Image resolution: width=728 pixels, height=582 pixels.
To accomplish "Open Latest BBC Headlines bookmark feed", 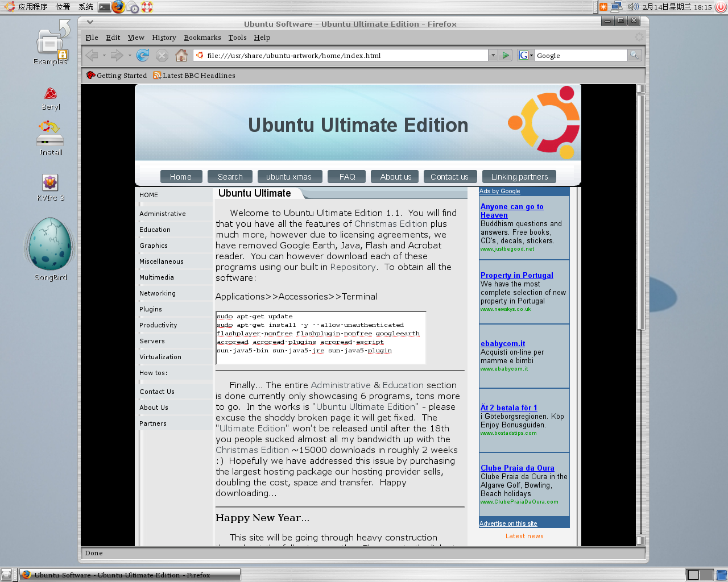I will [x=194, y=75].
